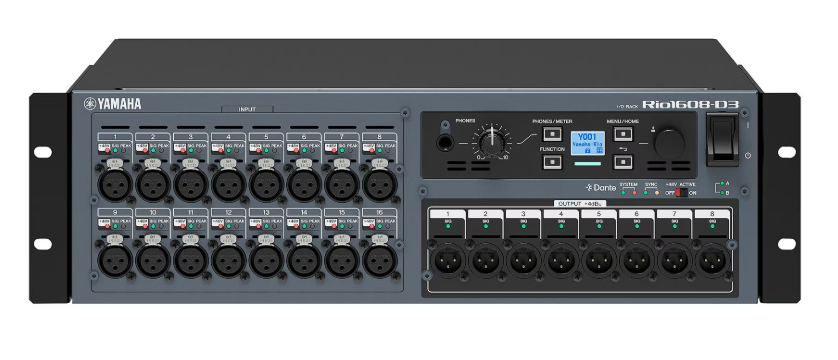Click the PHONES headphone jack
This screenshot has width=838, height=360.
coord(444,143)
